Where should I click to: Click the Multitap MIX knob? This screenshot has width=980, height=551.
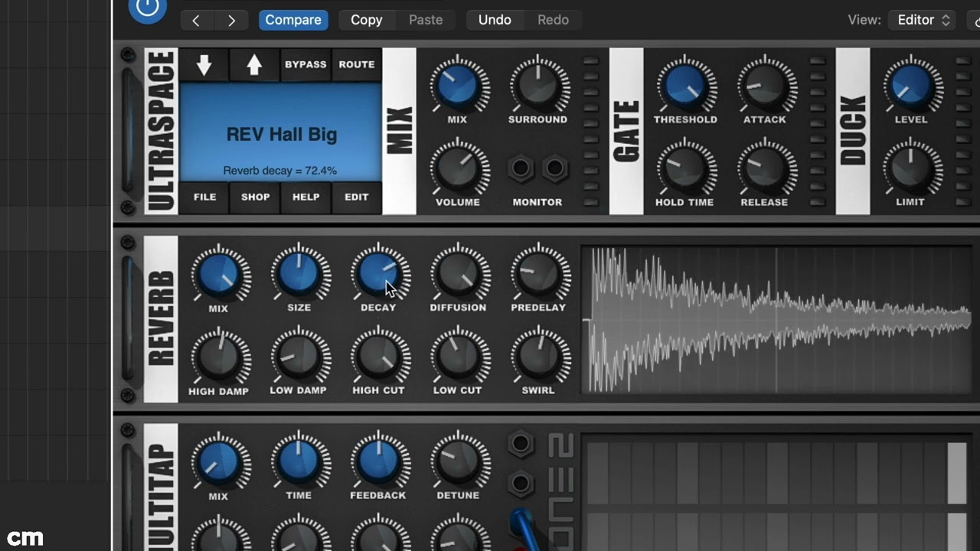[219, 462]
